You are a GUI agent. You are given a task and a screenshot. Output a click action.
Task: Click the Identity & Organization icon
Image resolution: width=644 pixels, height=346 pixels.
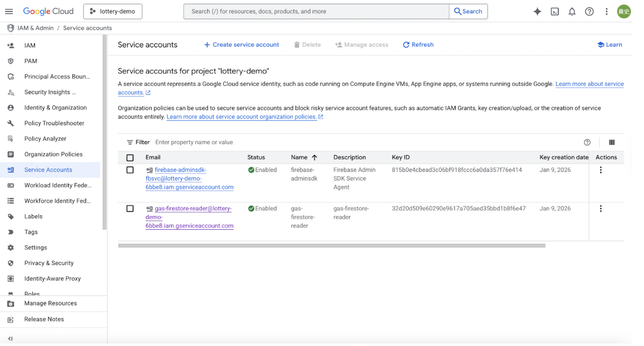[11, 108]
